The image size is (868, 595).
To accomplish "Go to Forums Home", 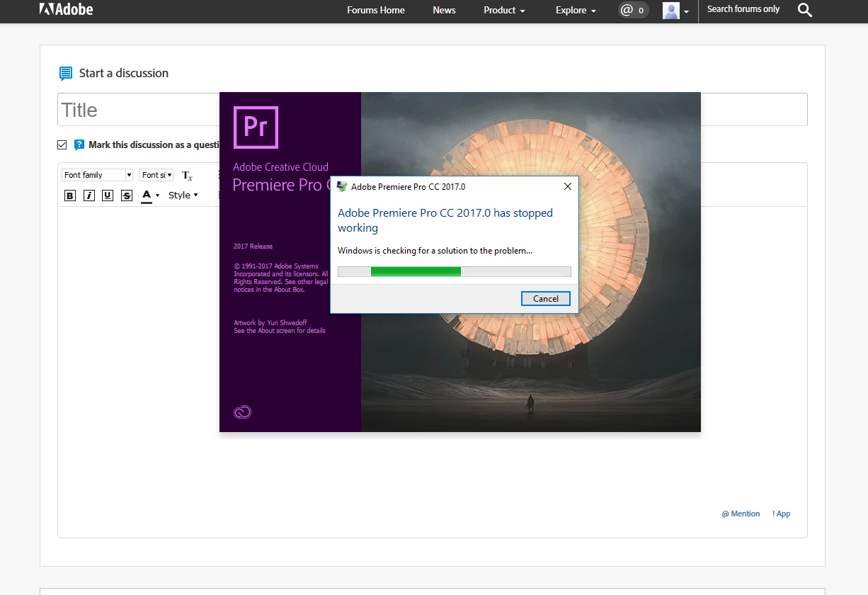I will 376,10.
